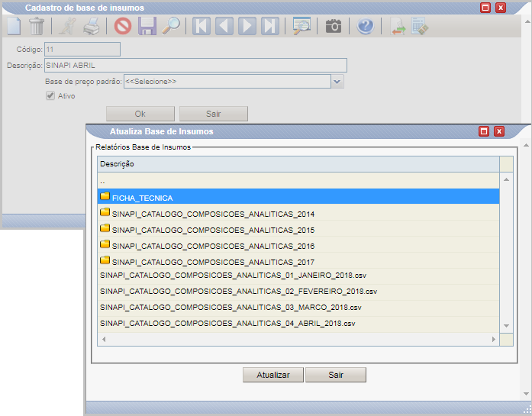Click the printer icon
This screenshot has height=416, width=532.
[x=92, y=26]
